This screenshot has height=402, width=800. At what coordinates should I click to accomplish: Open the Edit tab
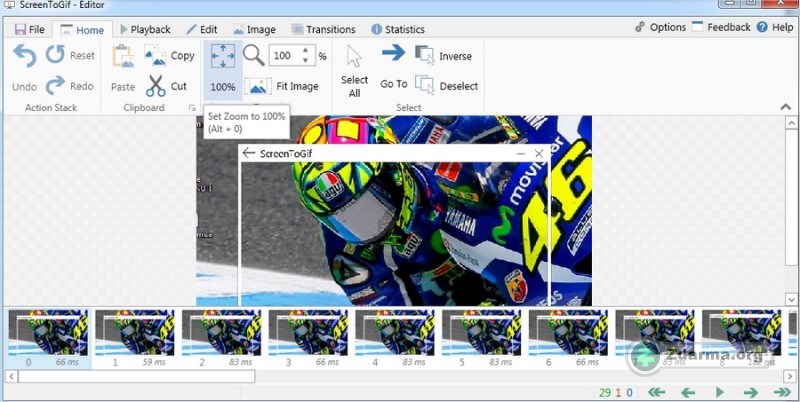[x=202, y=30]
